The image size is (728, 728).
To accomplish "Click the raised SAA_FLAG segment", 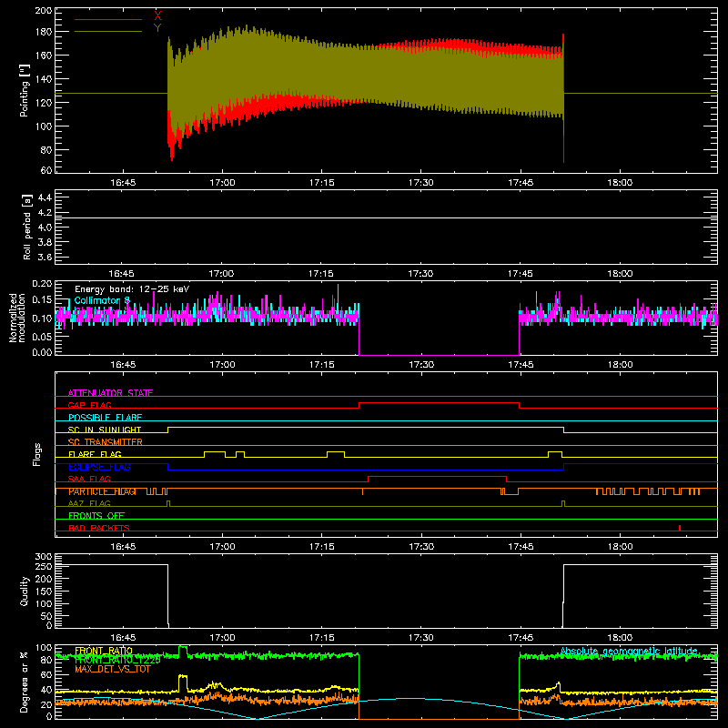I will [x=438, y=476].
